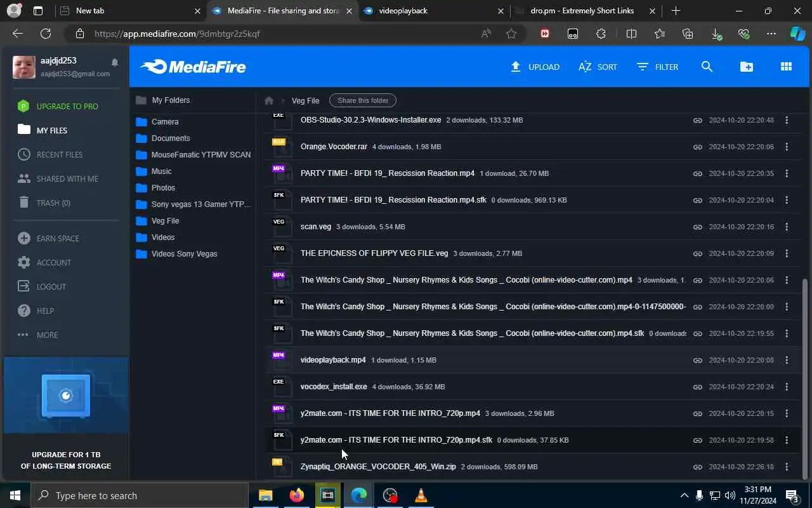Expand More options in sidebar
The width and height of the screenshot is (812, 508).
coord(38,335)
